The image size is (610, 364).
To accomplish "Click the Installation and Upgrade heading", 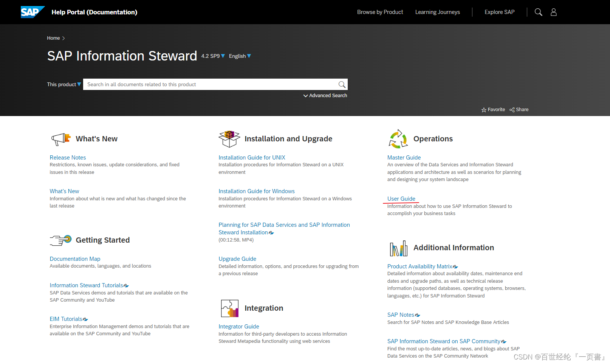I will point(288,139).
